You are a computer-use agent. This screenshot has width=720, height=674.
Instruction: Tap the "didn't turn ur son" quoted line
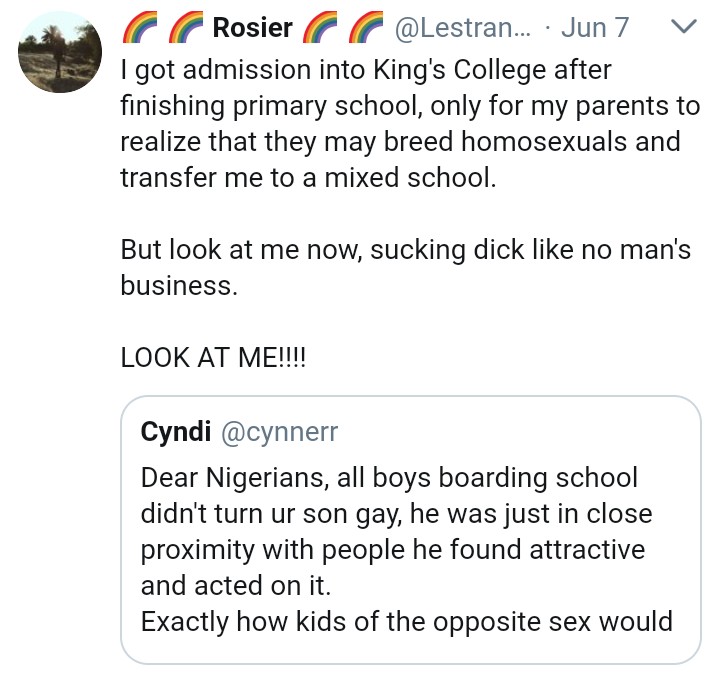[x=397, y=514]
